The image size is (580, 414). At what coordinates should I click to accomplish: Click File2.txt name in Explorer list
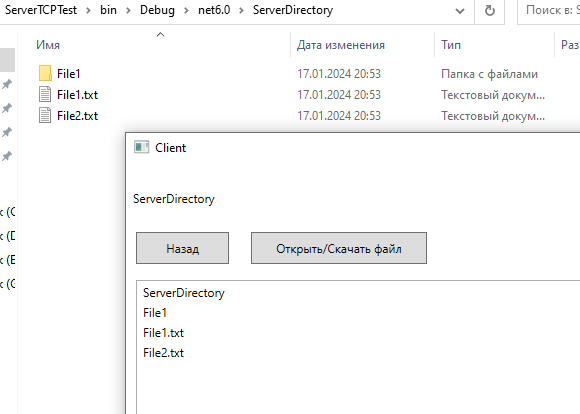coord(77,116)
